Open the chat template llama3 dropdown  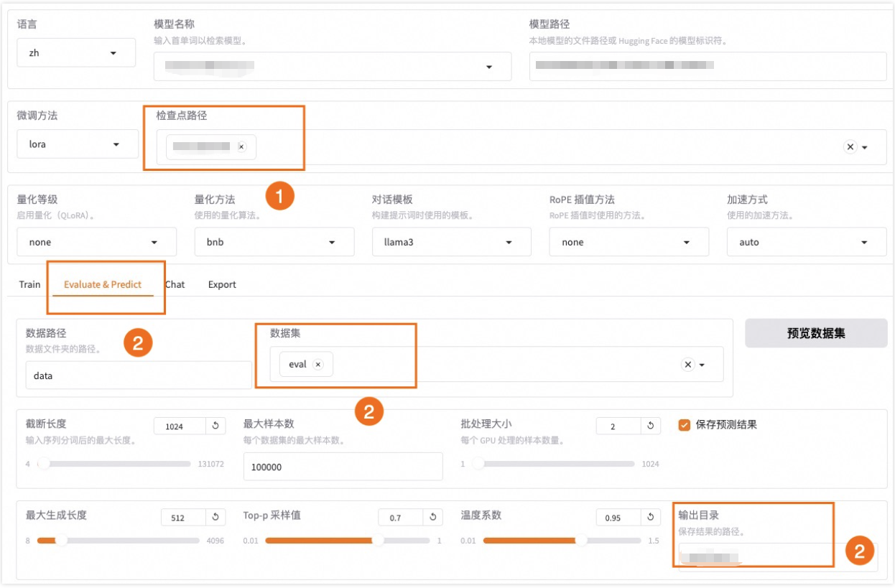coord(452,242)
